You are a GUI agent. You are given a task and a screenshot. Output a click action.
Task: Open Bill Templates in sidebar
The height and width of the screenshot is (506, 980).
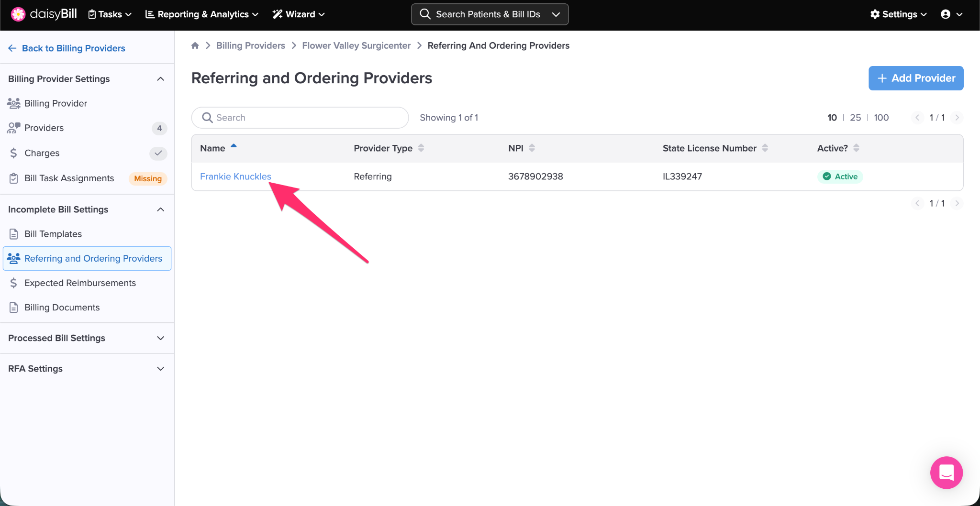(53, 234)
